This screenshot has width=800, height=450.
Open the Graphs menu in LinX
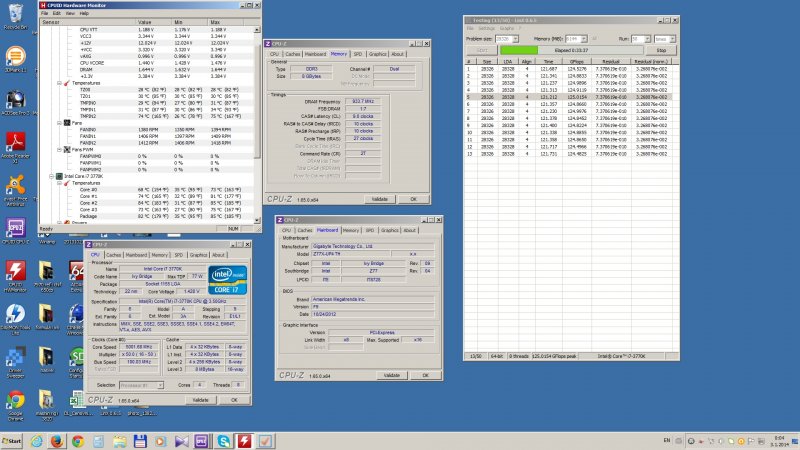click(507, 29)
